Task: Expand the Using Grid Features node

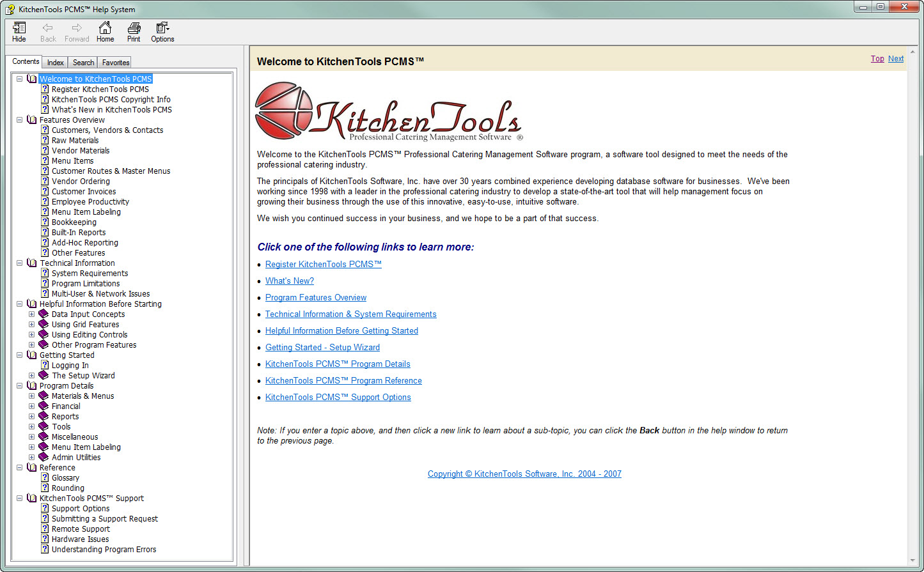Action: (x=31, y=324)
